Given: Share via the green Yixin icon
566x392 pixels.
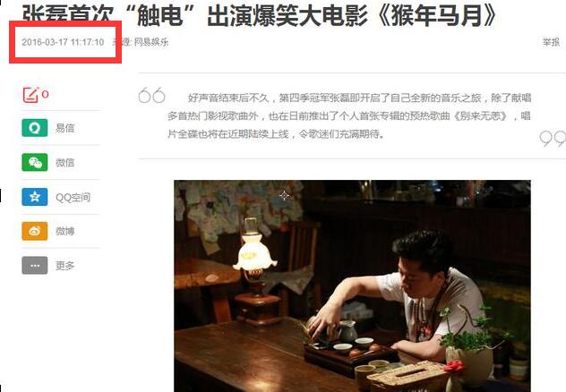Looking at the screenshot, I should click(35, 128).
